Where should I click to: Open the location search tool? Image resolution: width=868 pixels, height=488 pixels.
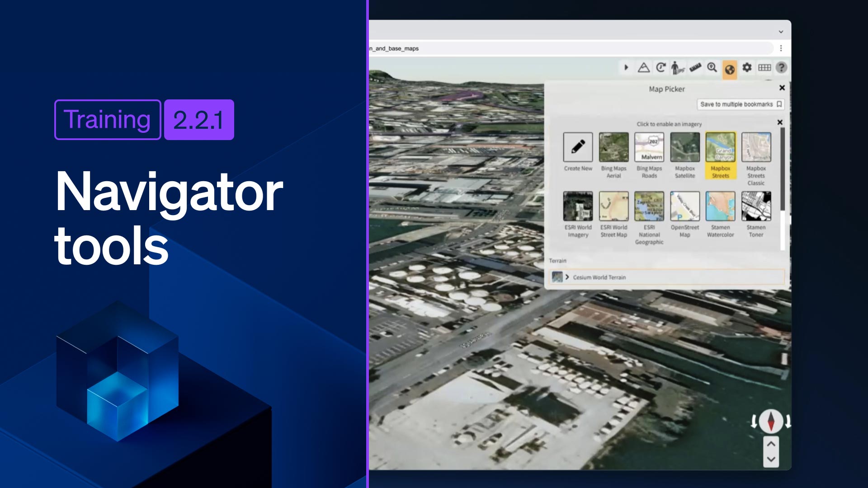click(712, 68)
